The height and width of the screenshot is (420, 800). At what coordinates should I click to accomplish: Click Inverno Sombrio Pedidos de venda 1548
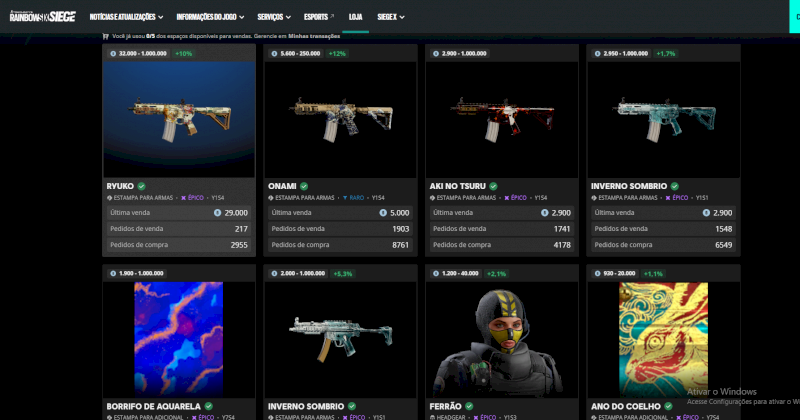pos(663,229)
